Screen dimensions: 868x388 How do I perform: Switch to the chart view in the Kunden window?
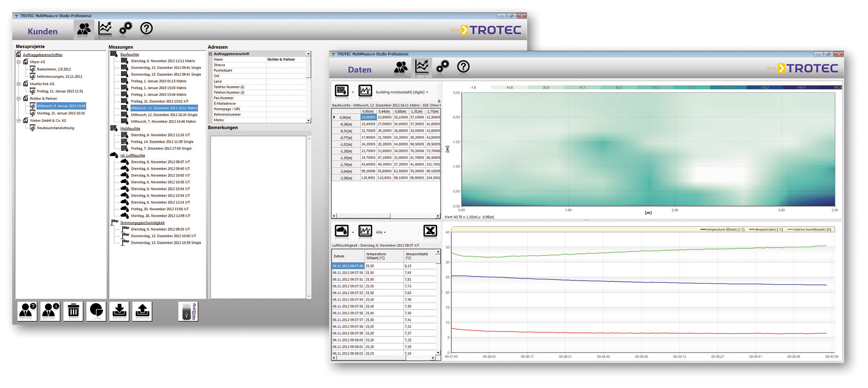[x=105, y=29]
